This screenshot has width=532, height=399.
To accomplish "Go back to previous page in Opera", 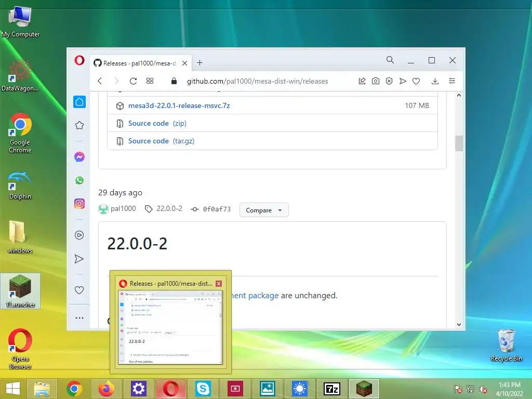I will click(100, 81).
